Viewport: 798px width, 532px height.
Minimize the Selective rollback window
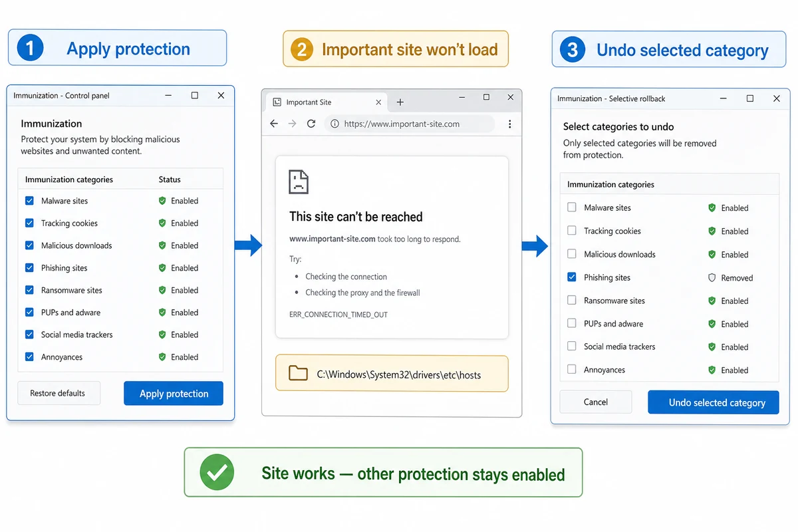724,98
